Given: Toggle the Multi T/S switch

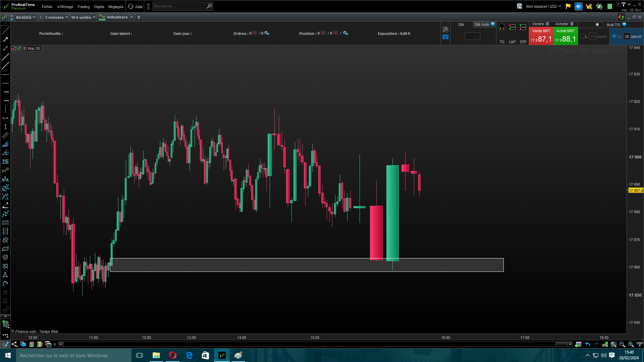Looking at the screenshot, I should tap(599, 24).
